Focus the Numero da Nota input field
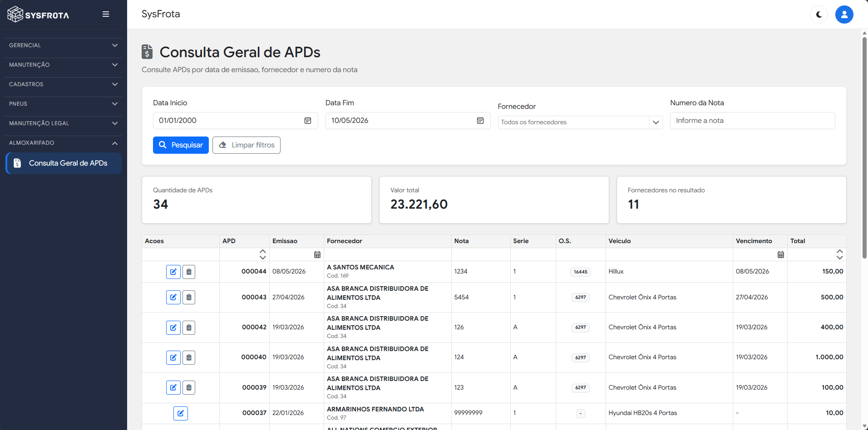868x430 pixels. click(753, 121)
